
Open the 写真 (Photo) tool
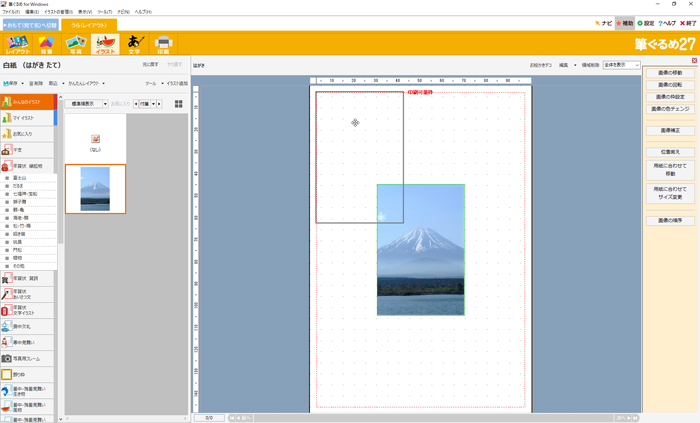(x=75, y=43)
